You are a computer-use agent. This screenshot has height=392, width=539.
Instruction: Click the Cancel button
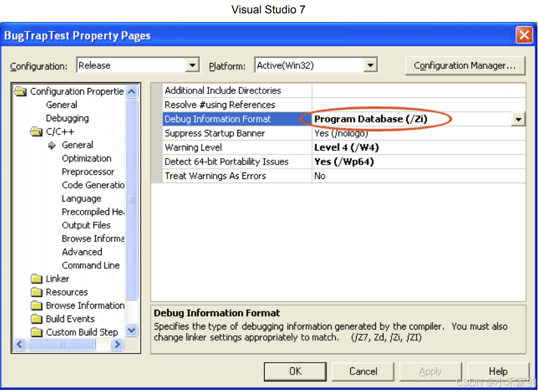pyautogui.click(x=363, y=371)
